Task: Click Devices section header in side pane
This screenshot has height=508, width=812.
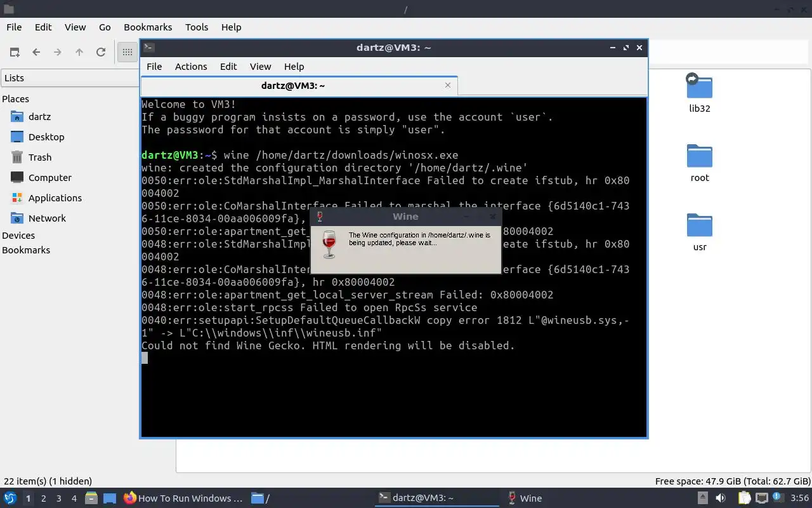Action: coord(18,236)
